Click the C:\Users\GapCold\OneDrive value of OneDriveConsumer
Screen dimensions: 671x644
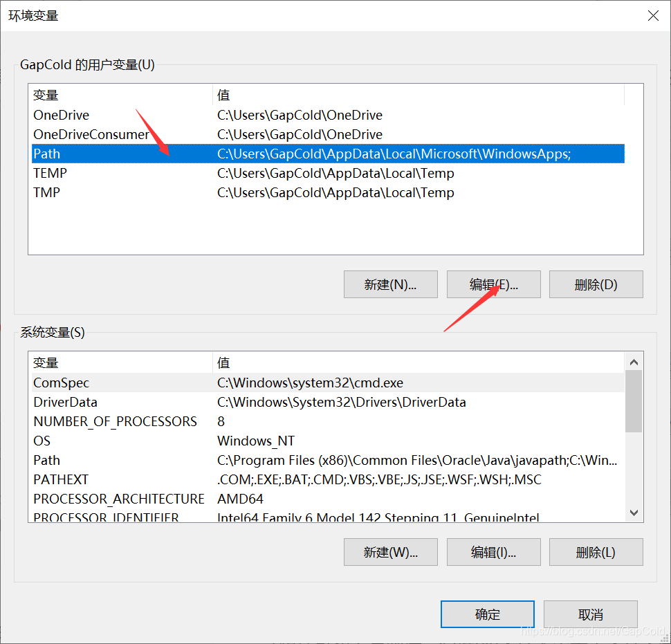click(x=300, y=134)
